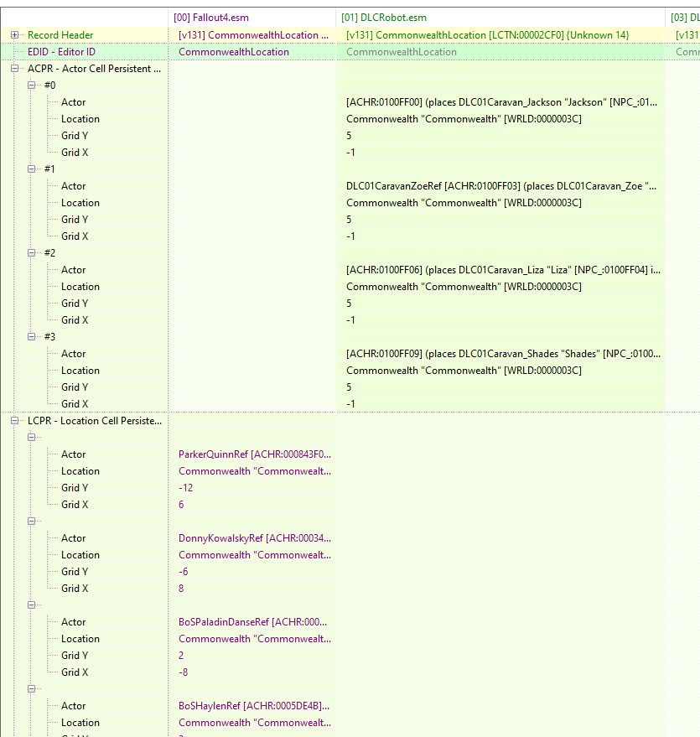This screenshot has height=737, width=700.
Task: Select the Location label under entry #1
Action: [x=80, y=203]
